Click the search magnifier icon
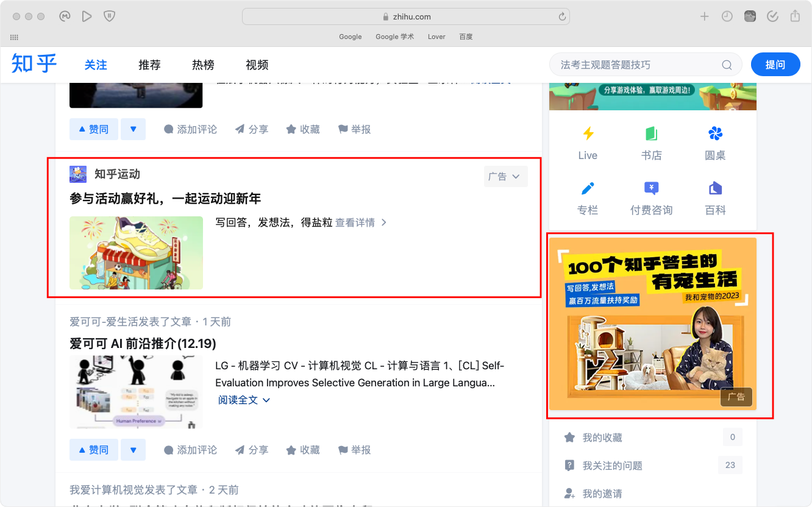This screenshot has width=812, height=507. pos(727,65)
